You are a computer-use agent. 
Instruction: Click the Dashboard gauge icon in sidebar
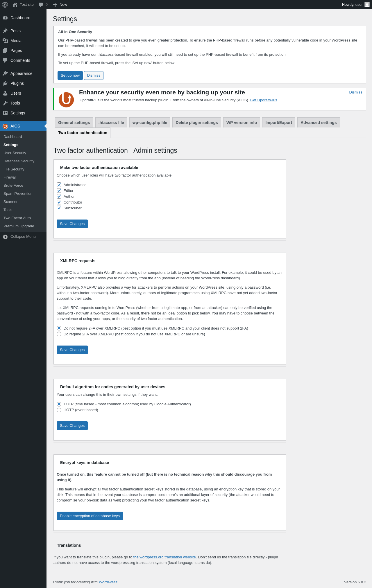point(5,18)
